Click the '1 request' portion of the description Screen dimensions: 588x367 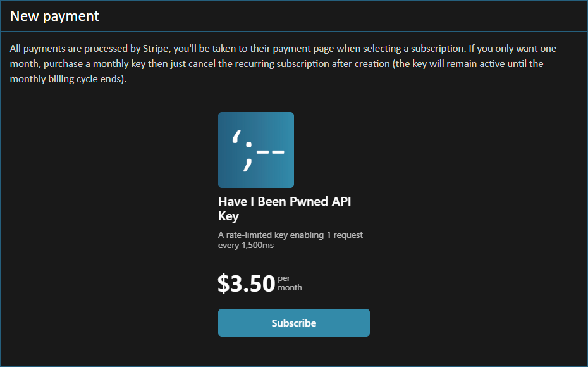[x=345, y=234]
